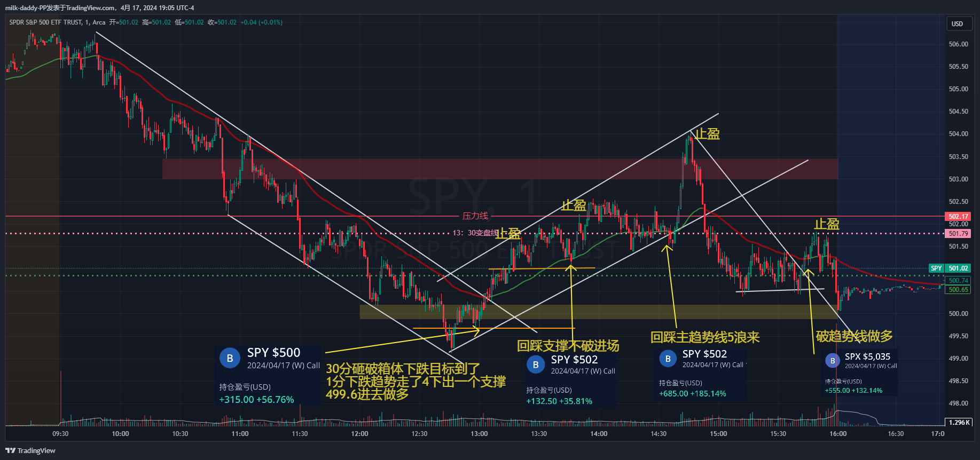Click the 破趋势线做多 annotation text
Image resolution: width=980 pixels, height=460 pixels.
pyautogui.click(x=854, y=336)
